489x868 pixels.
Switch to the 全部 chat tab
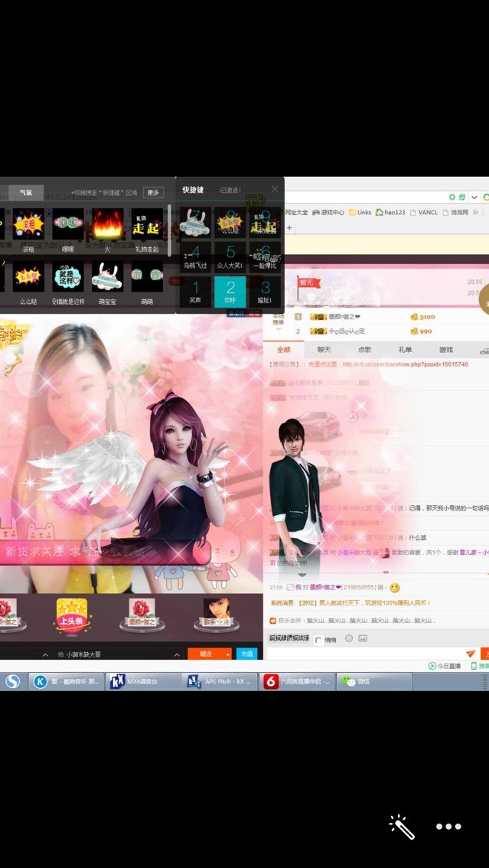pyautogui.click(x=283, y=350)
